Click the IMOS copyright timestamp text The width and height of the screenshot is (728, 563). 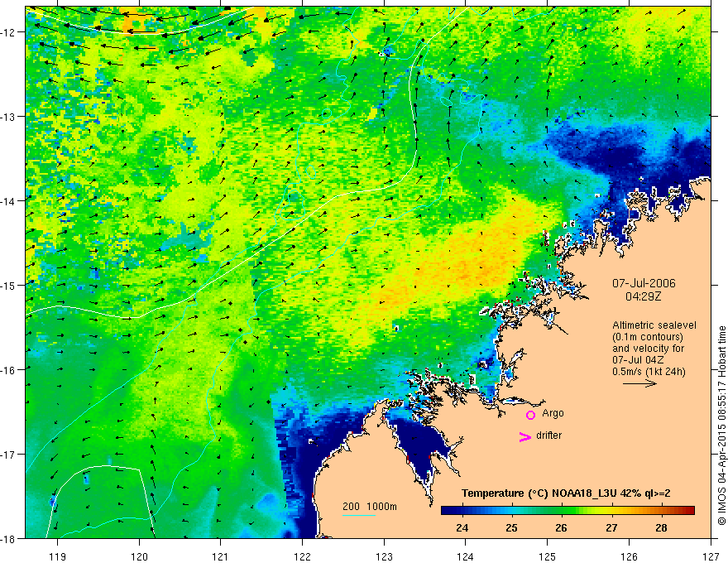[721, 426]
